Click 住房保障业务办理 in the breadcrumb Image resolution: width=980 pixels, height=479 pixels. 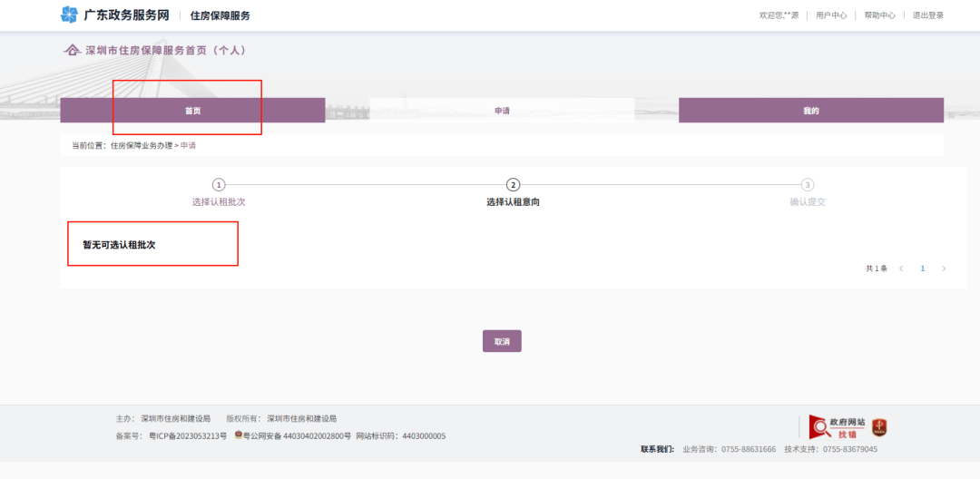(x=142, y=145)
